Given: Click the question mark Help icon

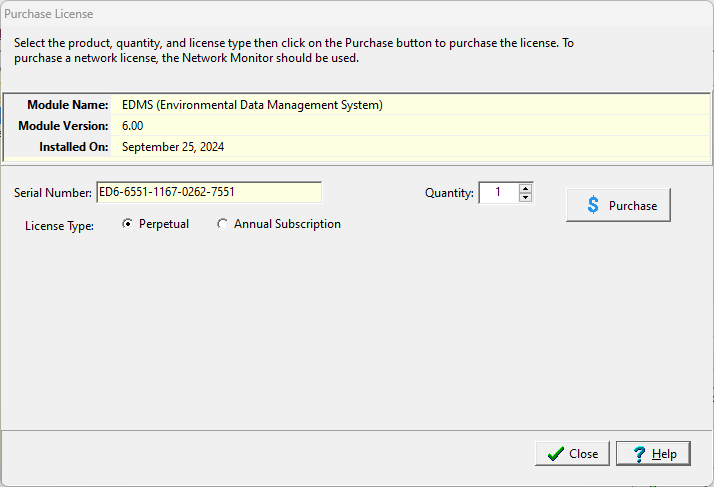Looking at the screenshot, I should [x=637, y=454].
